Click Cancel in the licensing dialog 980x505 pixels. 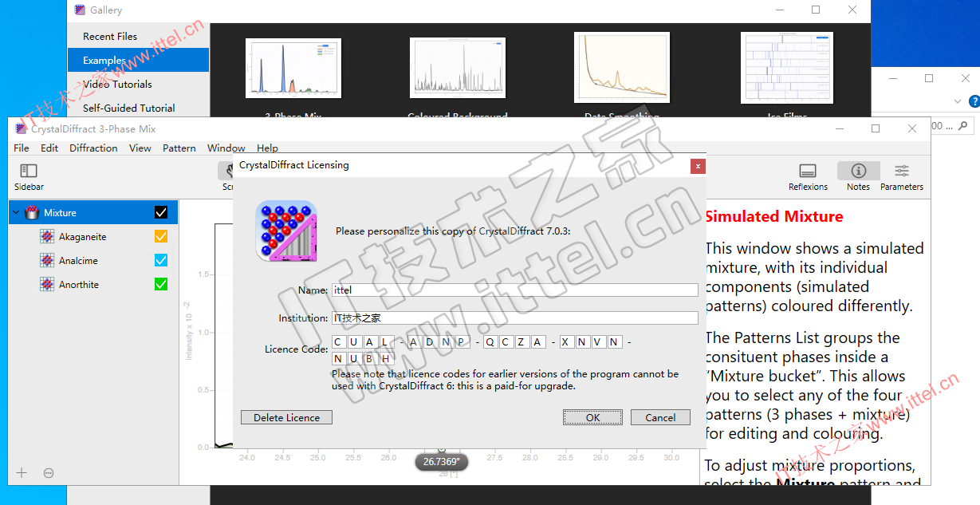660,417
